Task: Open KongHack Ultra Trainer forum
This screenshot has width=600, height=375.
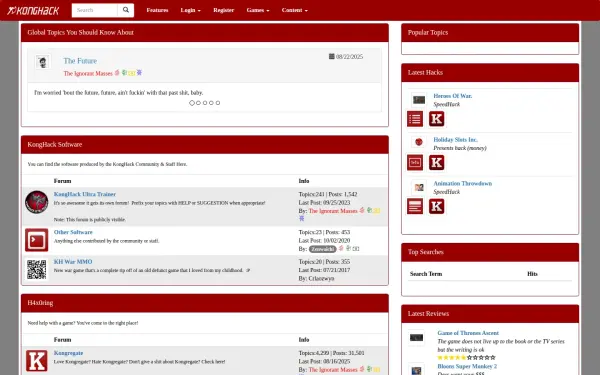Action: (85, 194)
